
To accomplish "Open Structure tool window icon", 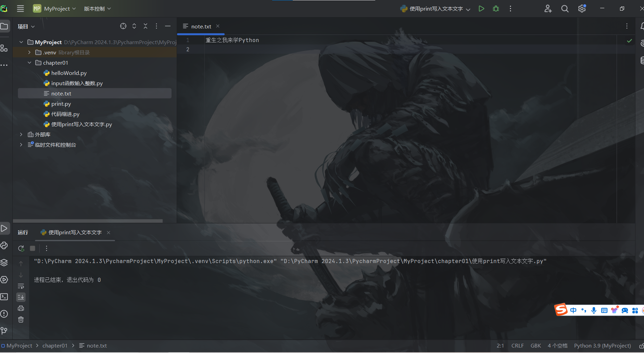I will coord(4,48).
